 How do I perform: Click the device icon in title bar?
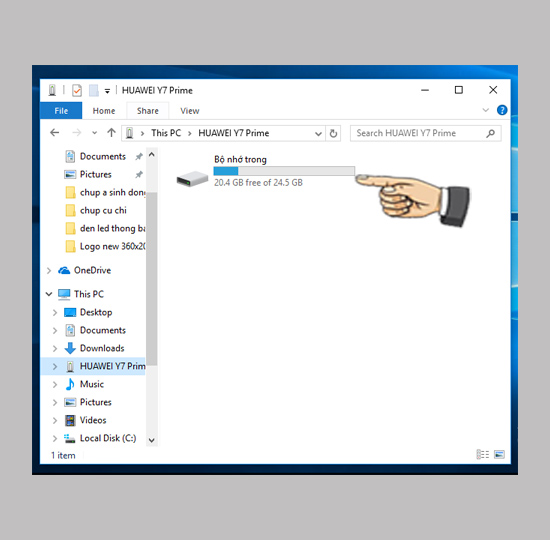52,91
